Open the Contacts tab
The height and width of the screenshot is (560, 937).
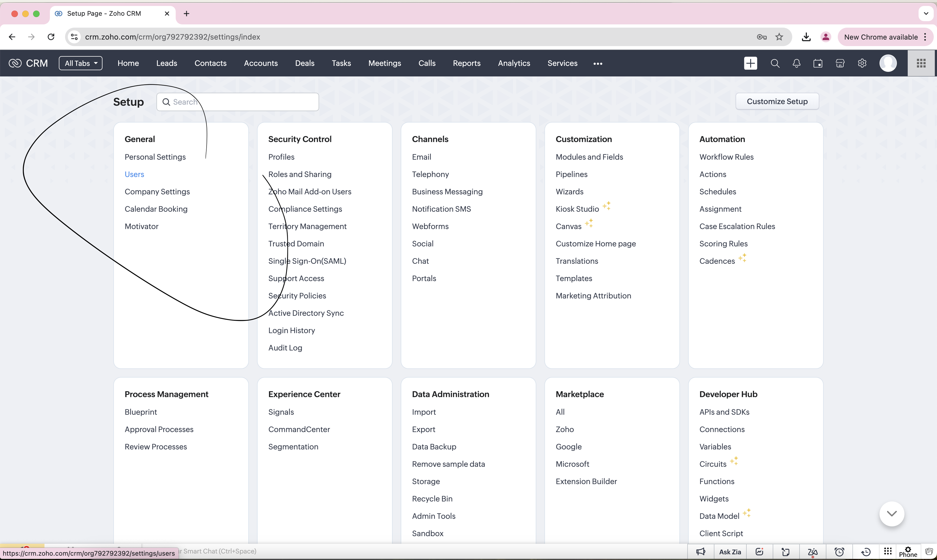tap(210, 63)
